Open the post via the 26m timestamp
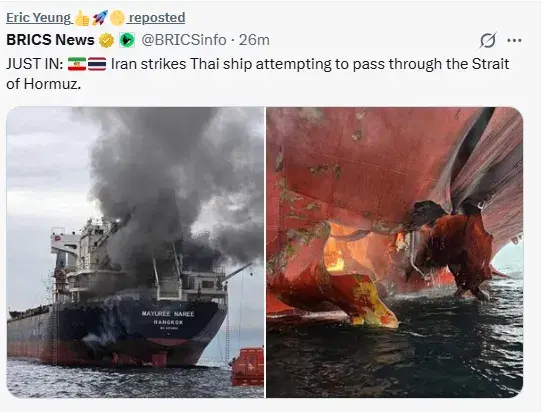This screenshot has width=553, height=412. click(254, 40)
